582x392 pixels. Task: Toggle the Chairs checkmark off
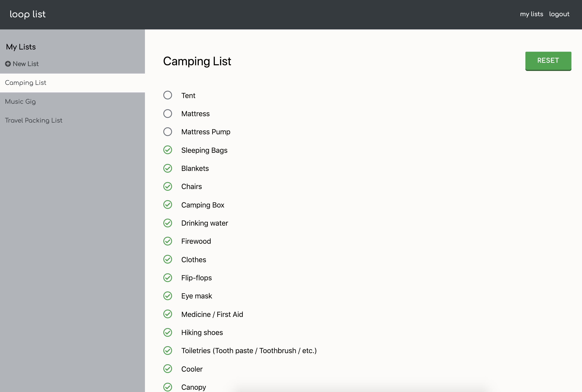(168, 187)
